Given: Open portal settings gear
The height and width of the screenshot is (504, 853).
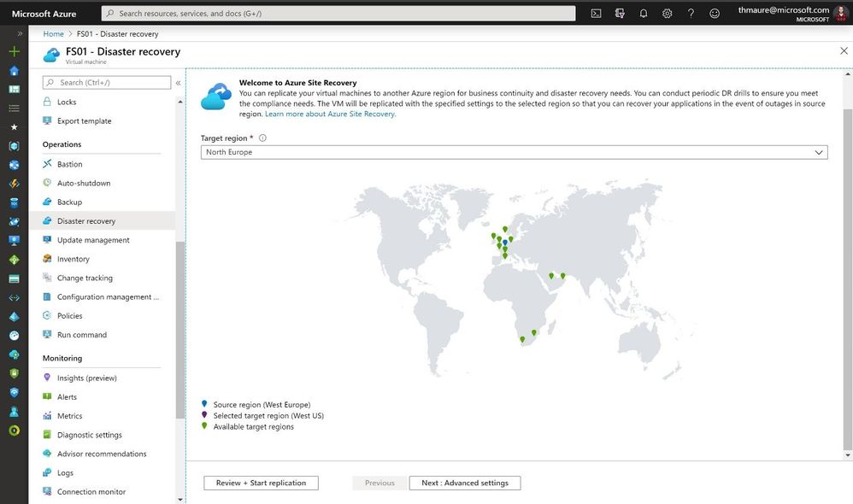Looking at the screenshot, I should point(667,14).
